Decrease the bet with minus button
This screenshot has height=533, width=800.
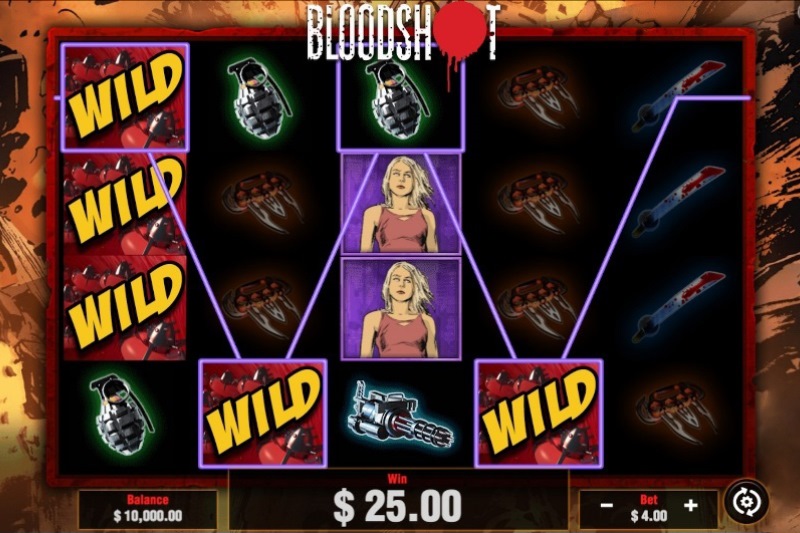[607, 505]
